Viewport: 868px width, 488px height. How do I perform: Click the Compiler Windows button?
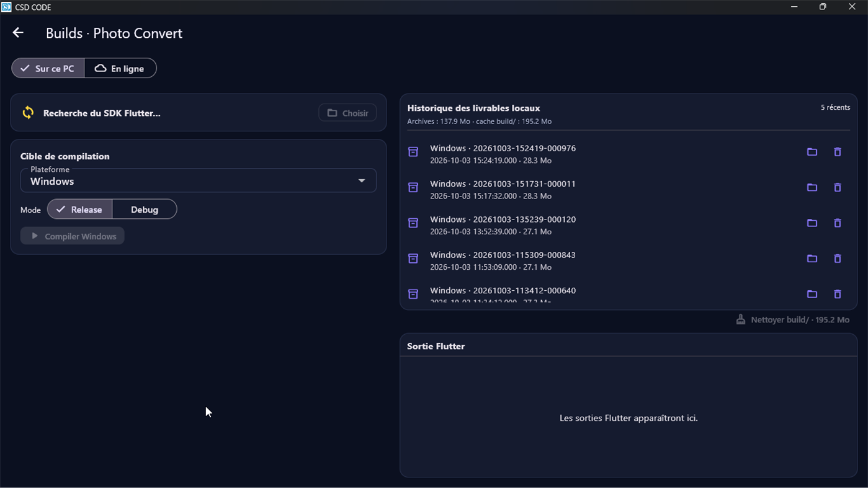point(73,236)
